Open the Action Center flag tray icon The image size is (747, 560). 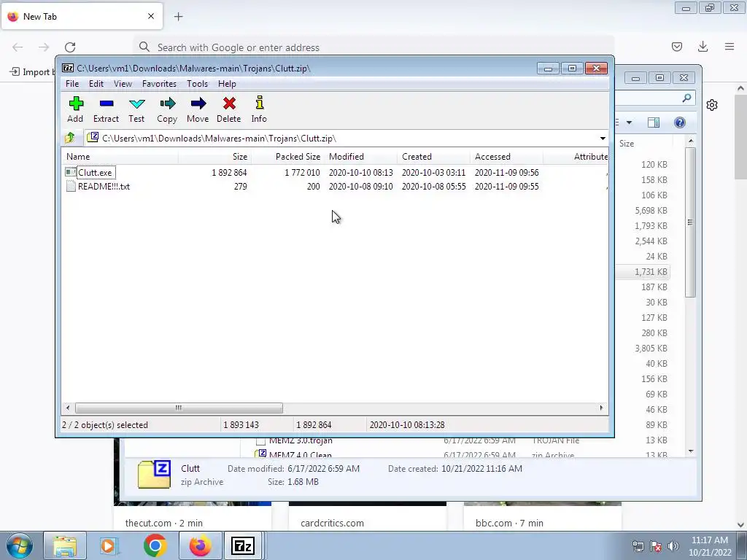(656, 546)
